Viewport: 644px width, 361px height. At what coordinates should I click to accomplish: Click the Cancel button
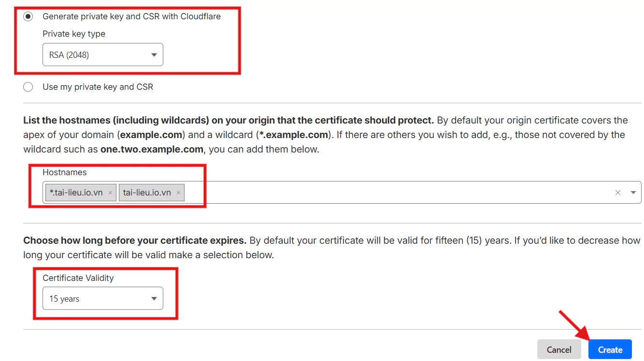[559, 350]
